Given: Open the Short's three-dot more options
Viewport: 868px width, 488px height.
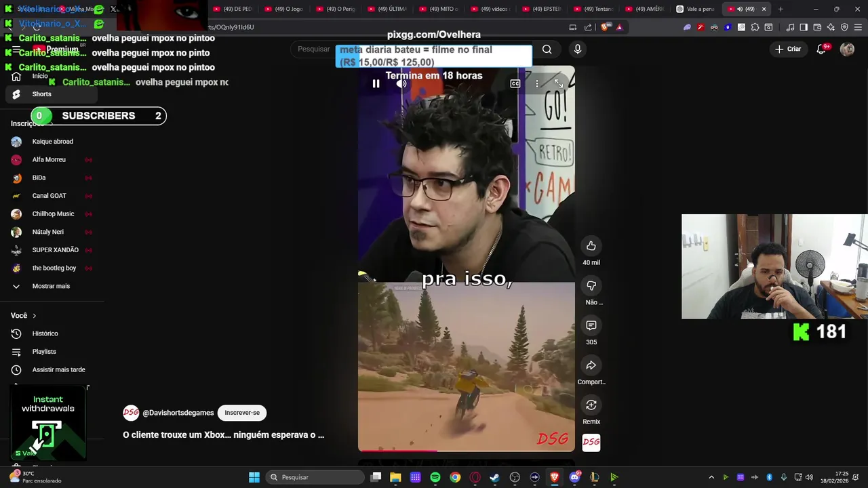Looking at the screenshot, I should click(536, 83).
